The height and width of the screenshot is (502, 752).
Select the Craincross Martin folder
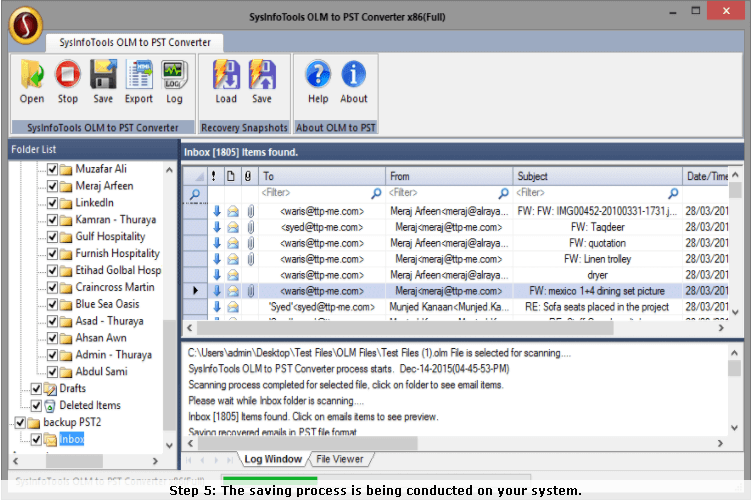(x=115, y=287)
